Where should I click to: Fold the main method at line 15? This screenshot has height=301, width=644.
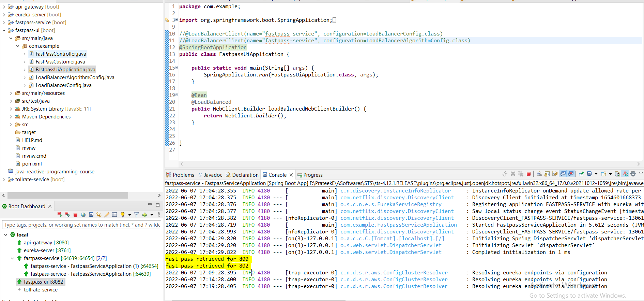(177, 68)
